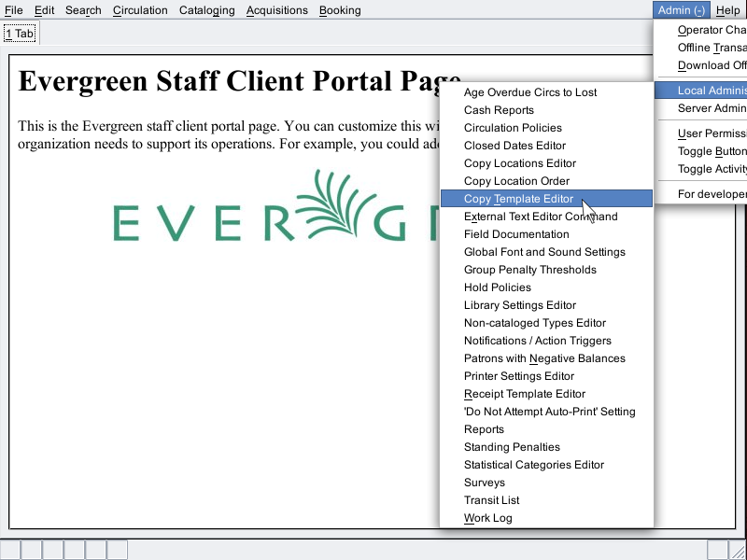Select Notifications / Action Triggers
The height and width of the screenshot is (560, 747).
(546, 341)
